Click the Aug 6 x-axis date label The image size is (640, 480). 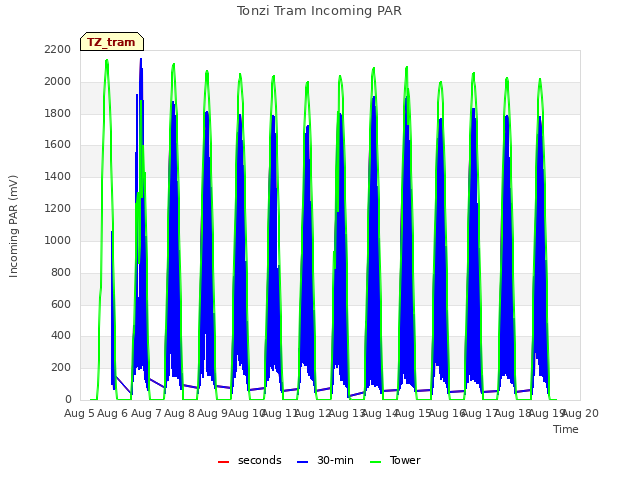point(113,413)
